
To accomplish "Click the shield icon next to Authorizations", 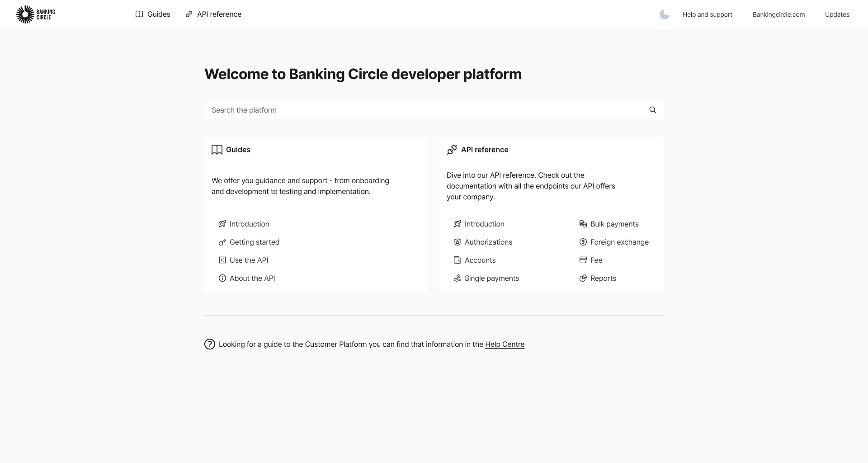I will [458, 242].
